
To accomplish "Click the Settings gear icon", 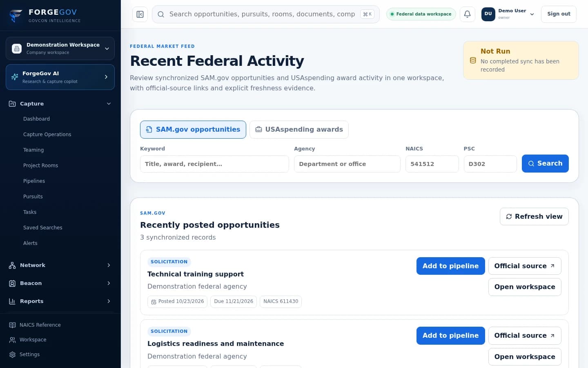I will click(x=13, y=355).
